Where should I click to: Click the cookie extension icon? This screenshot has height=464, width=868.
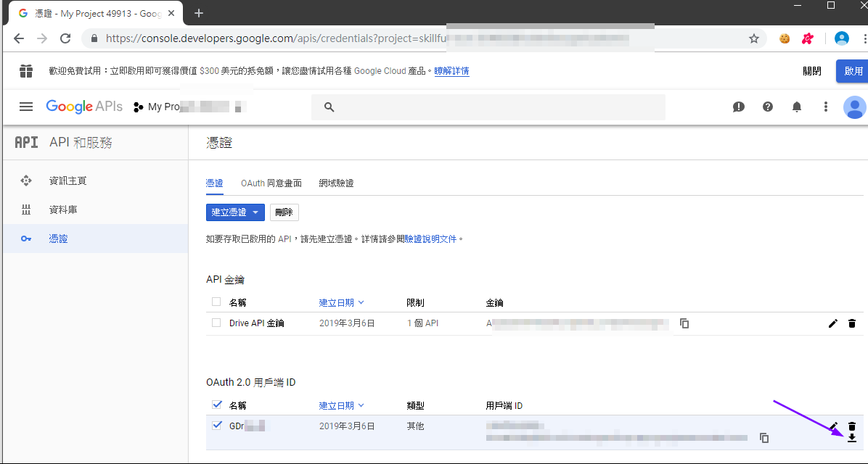785,38
